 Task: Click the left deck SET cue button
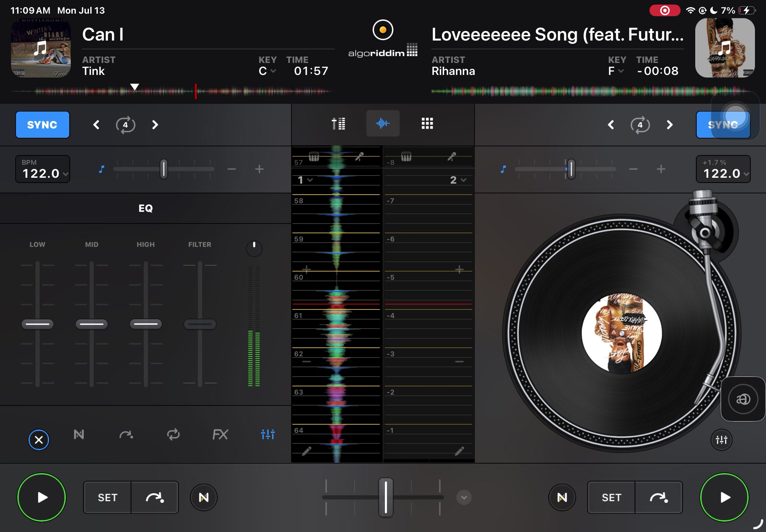coord(107,497)
